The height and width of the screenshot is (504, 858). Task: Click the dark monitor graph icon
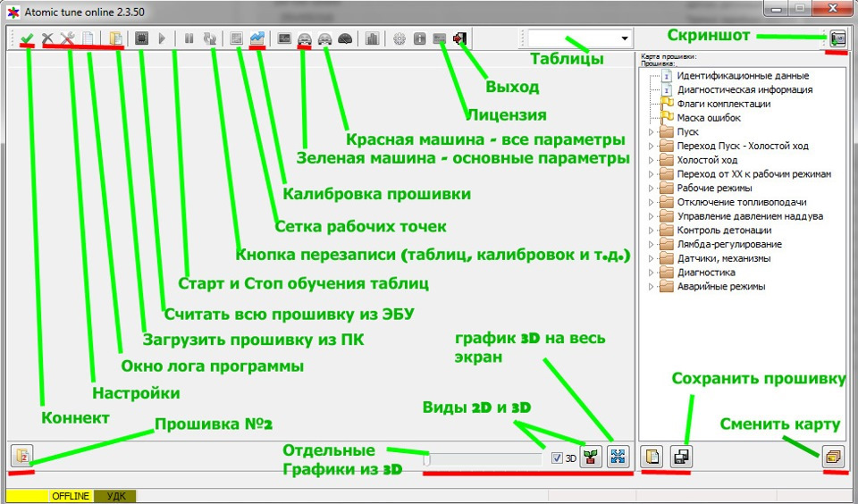click(x=284, y=38)
